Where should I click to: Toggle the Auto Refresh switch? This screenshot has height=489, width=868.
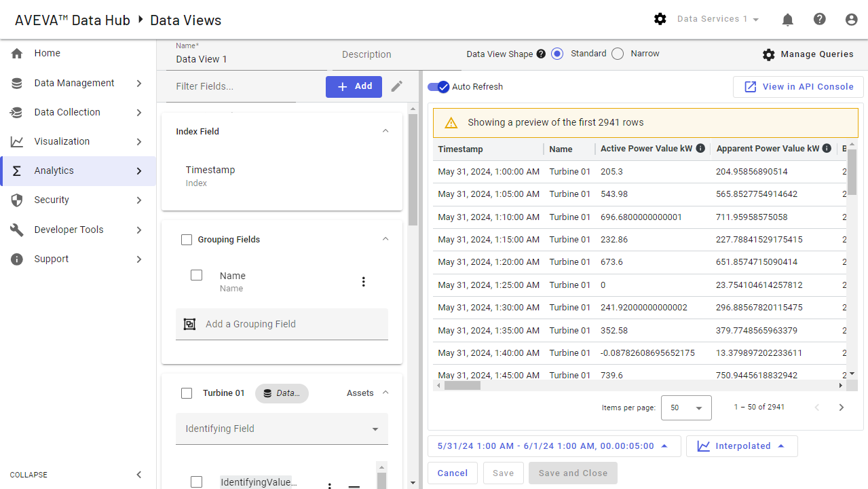(438, 87)
